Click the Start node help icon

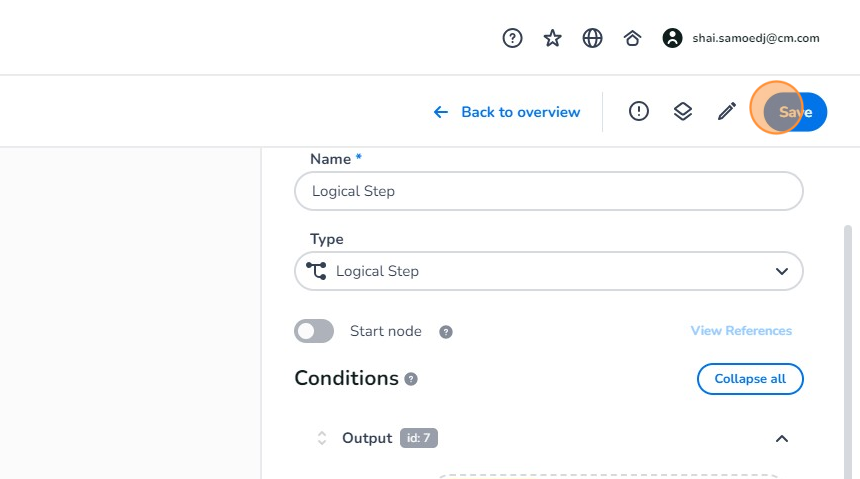(x=446, y=332)
